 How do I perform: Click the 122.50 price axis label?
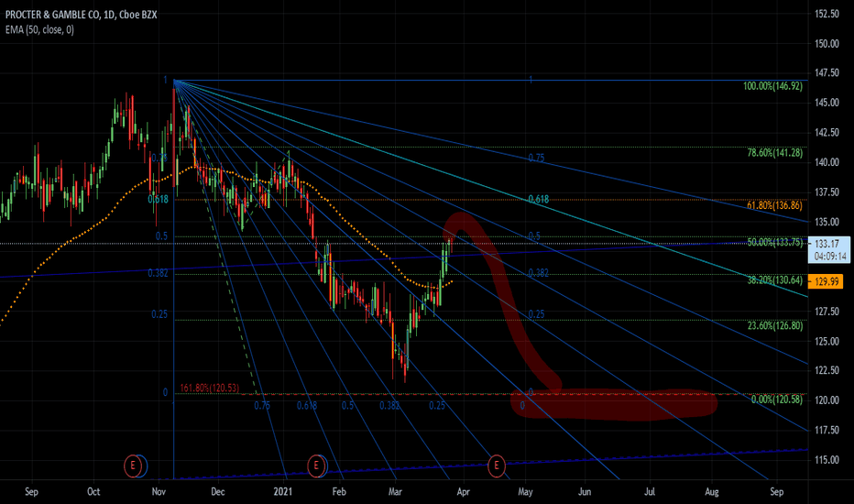(827, 370)
